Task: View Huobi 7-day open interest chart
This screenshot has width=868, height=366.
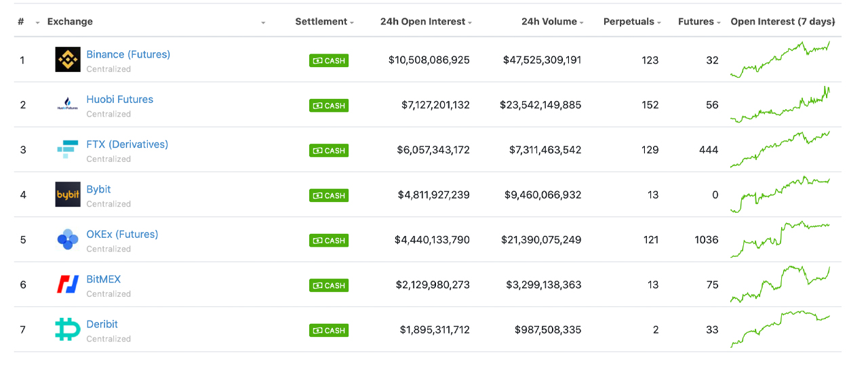Action: 780,104
